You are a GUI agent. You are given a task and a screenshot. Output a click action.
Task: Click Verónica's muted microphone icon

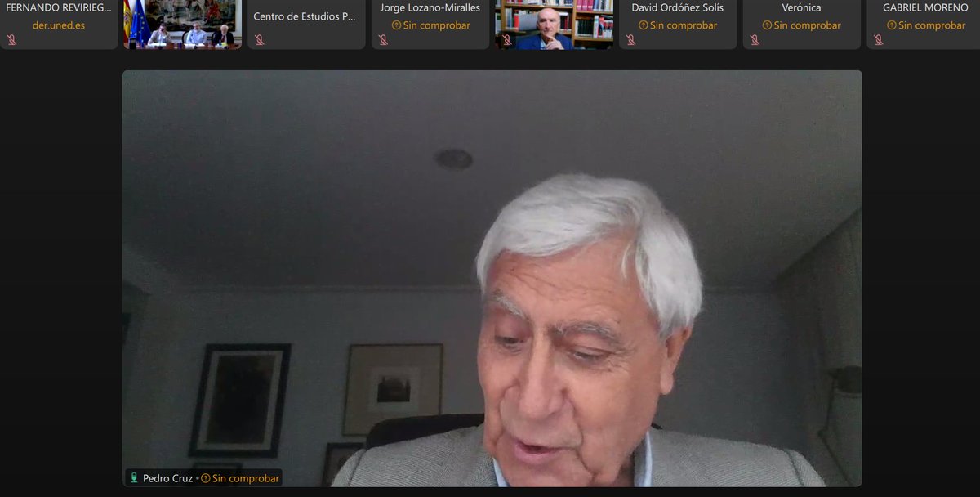[755, 38]
